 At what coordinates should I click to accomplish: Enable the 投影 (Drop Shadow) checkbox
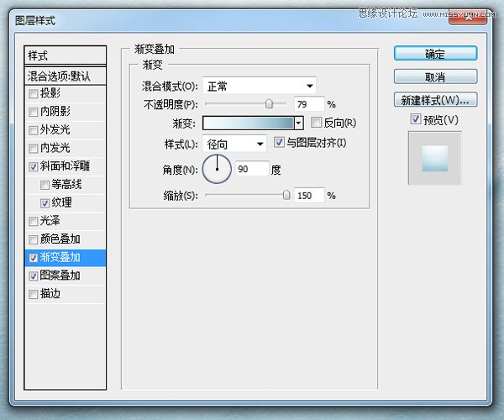coord(34,94)
